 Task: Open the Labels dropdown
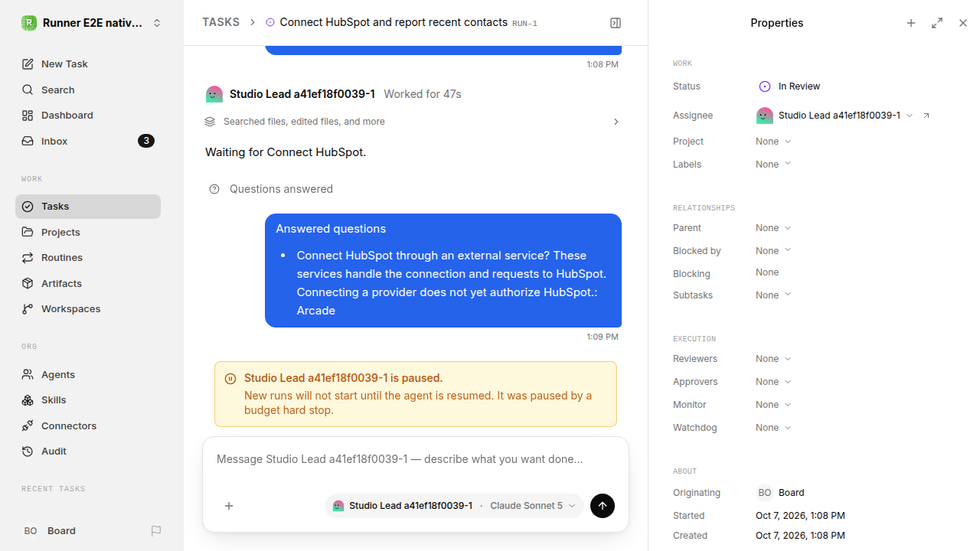click(773, 165)
